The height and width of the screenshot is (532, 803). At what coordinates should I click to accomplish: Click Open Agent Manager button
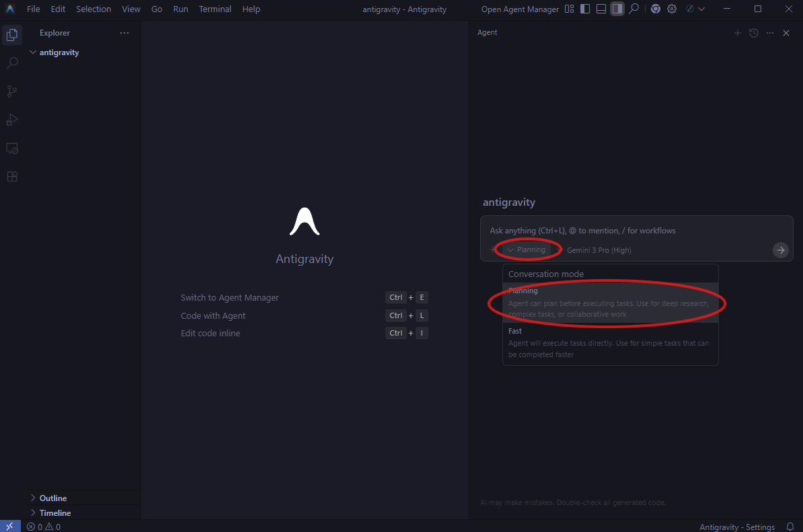pyautogui.click(x=520, y=9)
